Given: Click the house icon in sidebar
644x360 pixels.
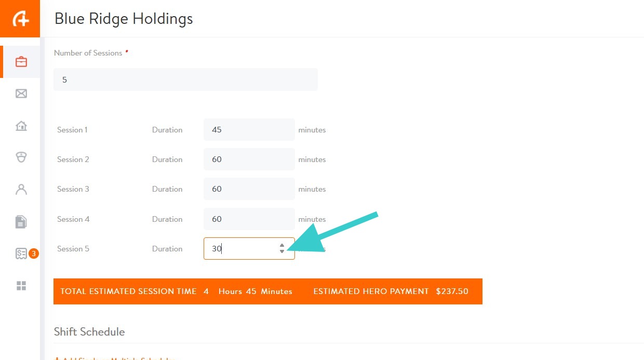Looking at the screenshot, I should pyautogui.click(x=21, y=126).
